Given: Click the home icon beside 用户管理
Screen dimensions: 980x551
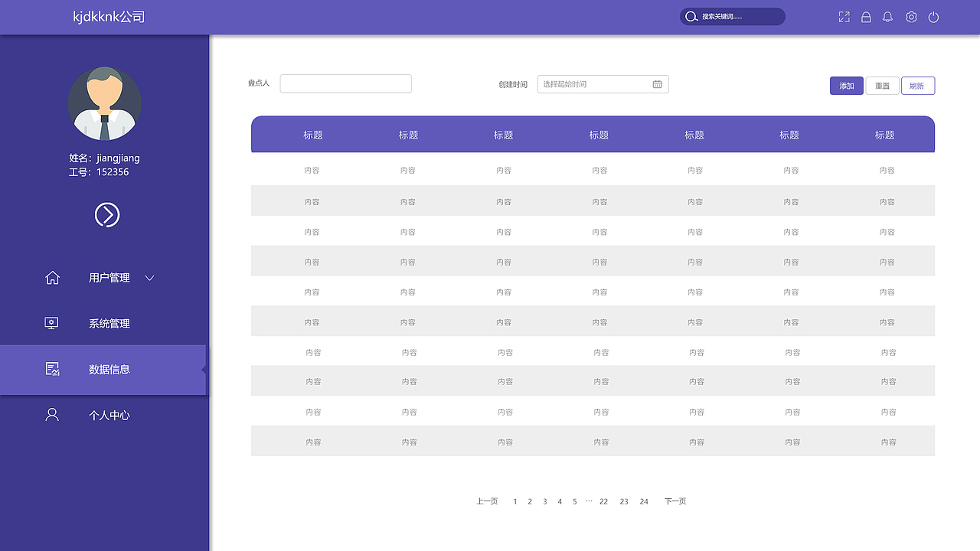Looking at the screenshot, I should (x=52, y=277).
